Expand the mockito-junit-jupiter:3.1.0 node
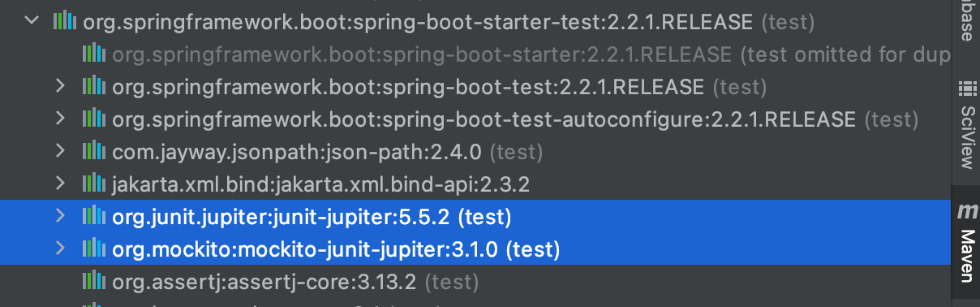980x307 pixels. (59, 249)
